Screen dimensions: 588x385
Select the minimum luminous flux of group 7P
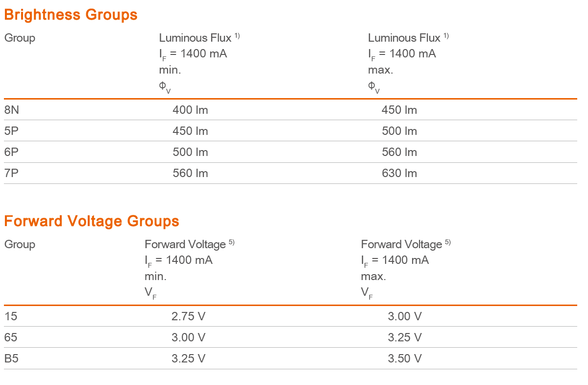click(x=190, y=173)
